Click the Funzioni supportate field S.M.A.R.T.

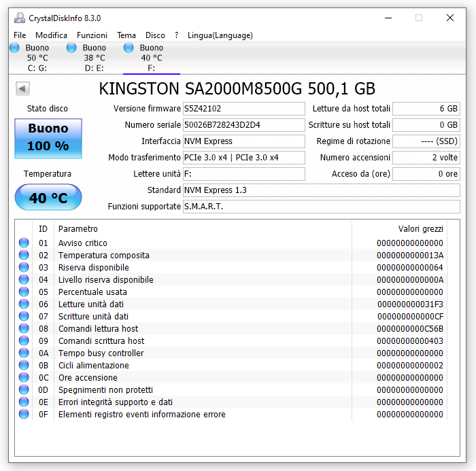[321, 207]
